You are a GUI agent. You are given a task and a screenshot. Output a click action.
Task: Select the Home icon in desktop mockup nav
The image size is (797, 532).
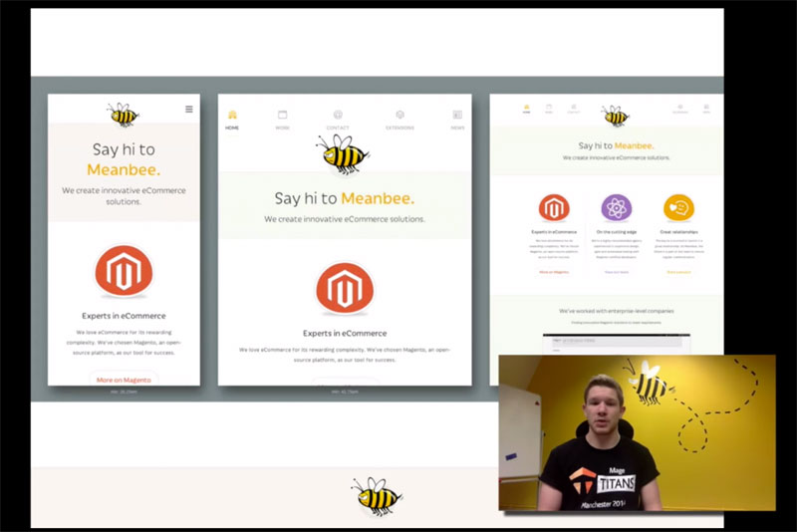527,109
